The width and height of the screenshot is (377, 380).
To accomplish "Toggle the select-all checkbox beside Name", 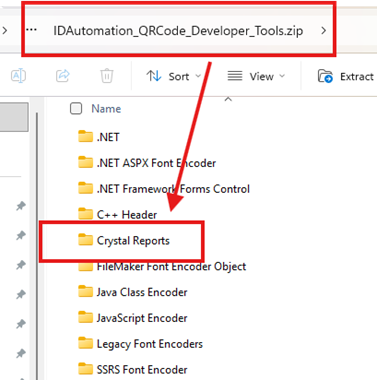I will 76,109.
